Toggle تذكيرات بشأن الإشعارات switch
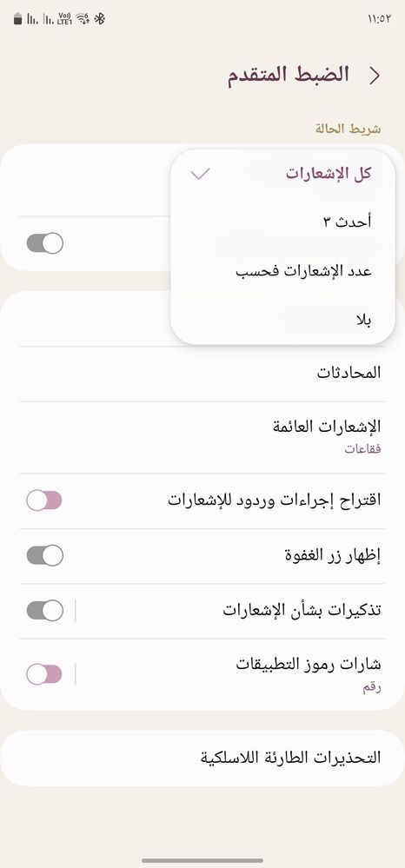 pyautogui.click(x=44, y=611)
